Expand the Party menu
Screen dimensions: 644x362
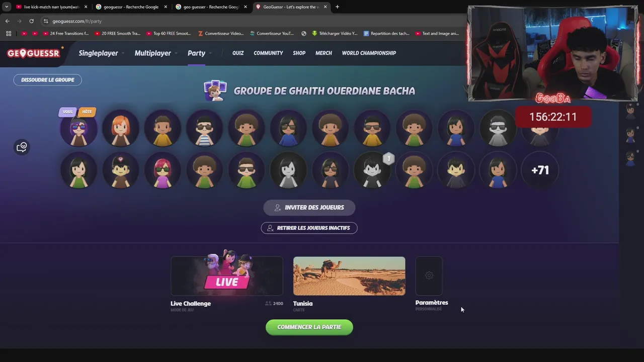point(199,53)
